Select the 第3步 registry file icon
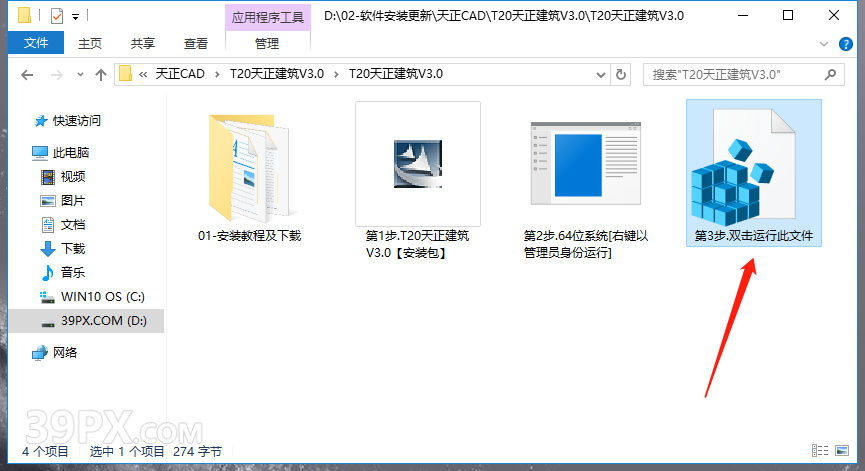Screen dimensions: 865x471 pos(743,167)
